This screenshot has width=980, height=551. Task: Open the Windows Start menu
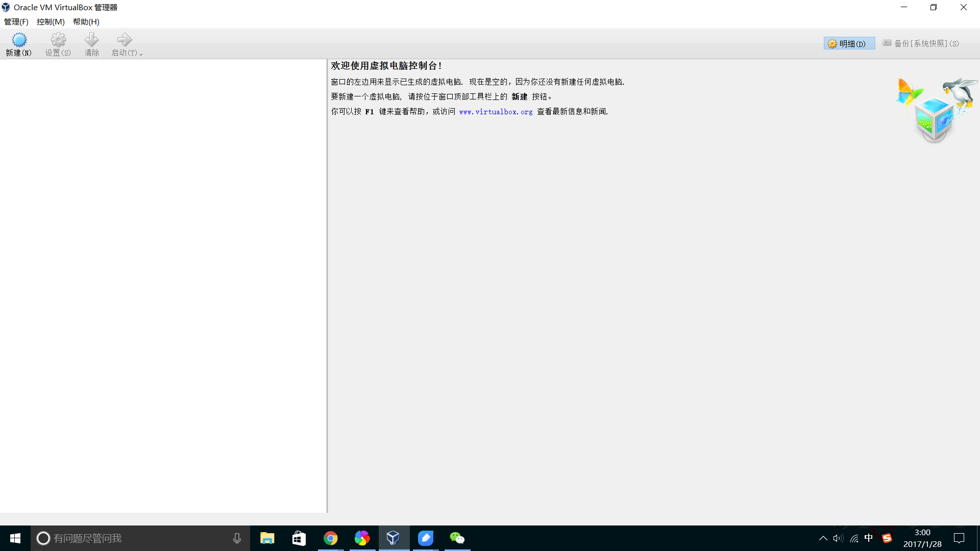click(15, 538)
